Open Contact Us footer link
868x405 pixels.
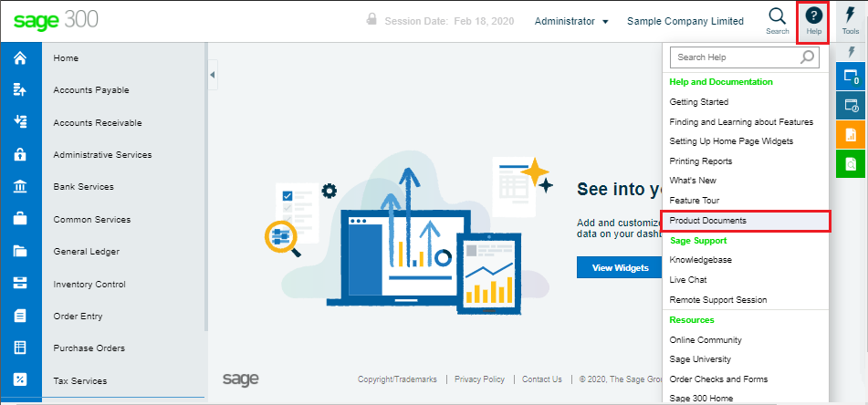542,379
